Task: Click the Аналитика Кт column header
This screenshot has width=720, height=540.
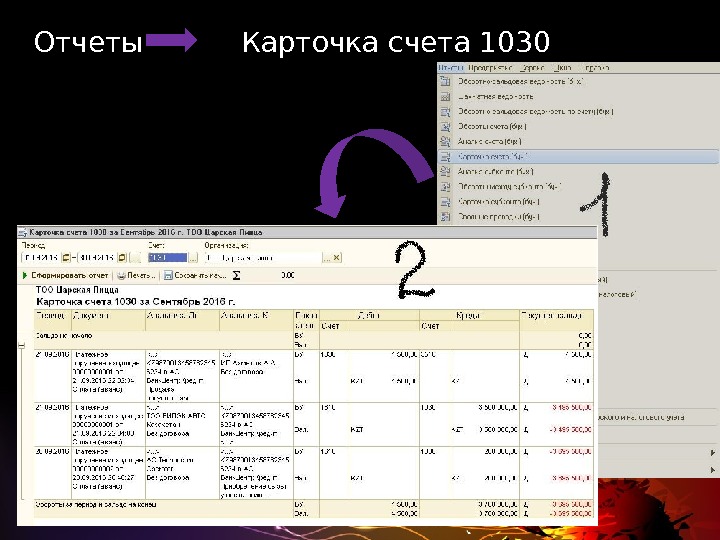Action: click(x=256, y=320)
